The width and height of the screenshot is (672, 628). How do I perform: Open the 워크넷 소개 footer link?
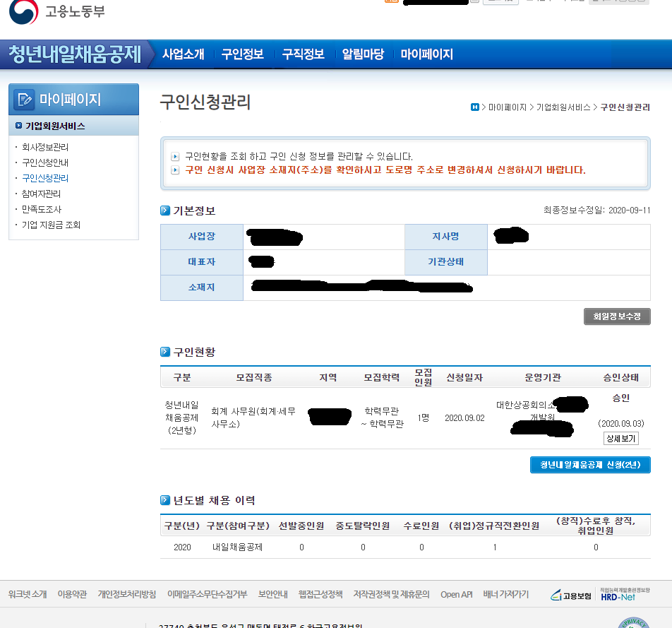(28, 594)
